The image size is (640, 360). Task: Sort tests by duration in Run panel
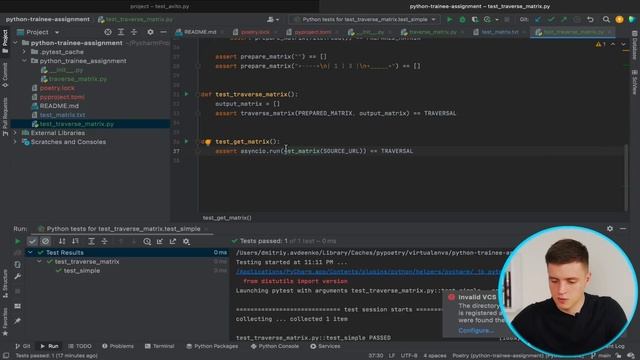pos(75,241)
